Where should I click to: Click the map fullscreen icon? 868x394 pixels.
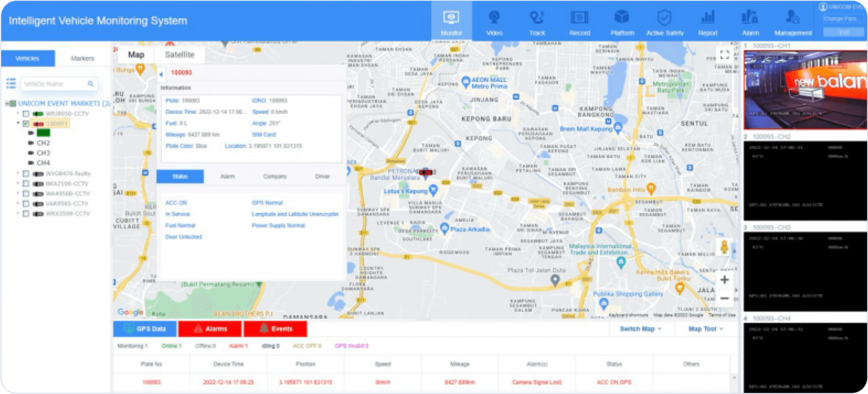pyautogui.click(x=725, y=55)
